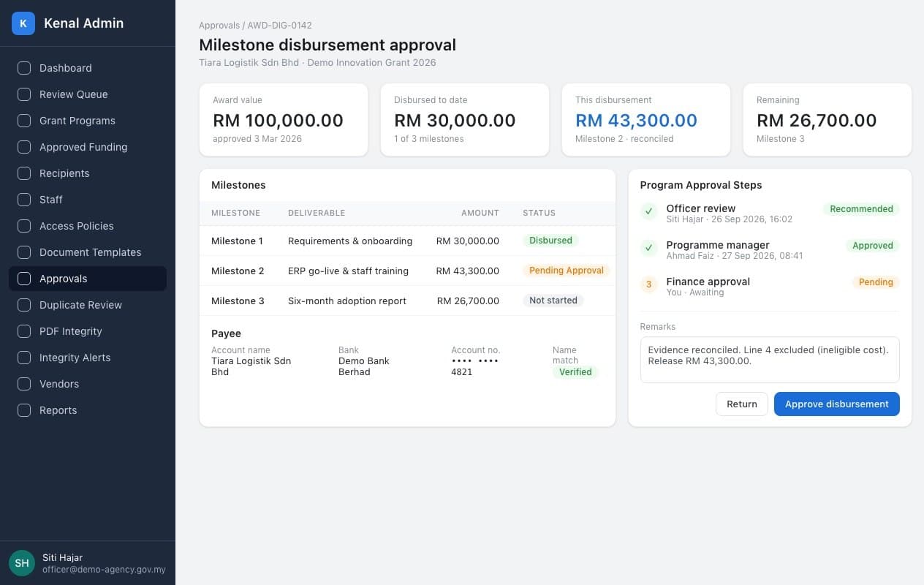This screenshot has width=924, height=585.
Task: Click the SH user avatar
Action: click(22, 563)
